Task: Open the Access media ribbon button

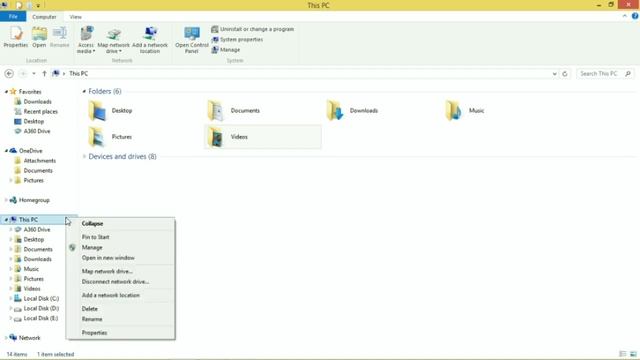Action: click(86, 40)
